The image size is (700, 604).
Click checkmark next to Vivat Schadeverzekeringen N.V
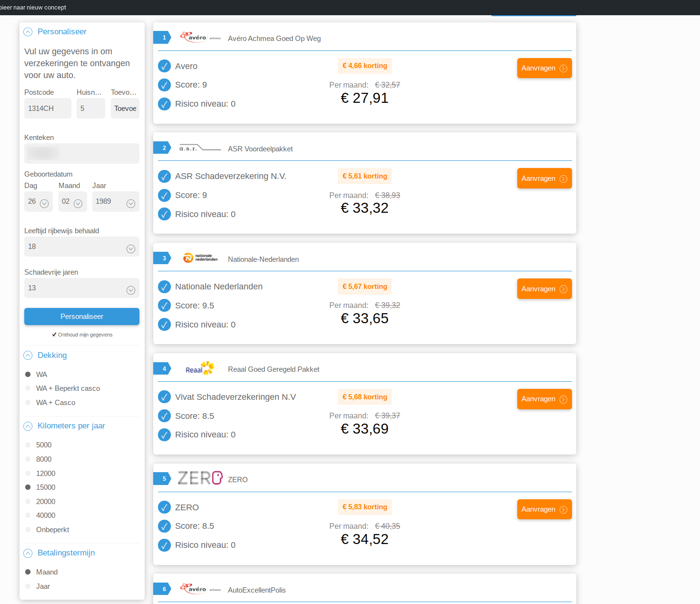tap(164, 397)
